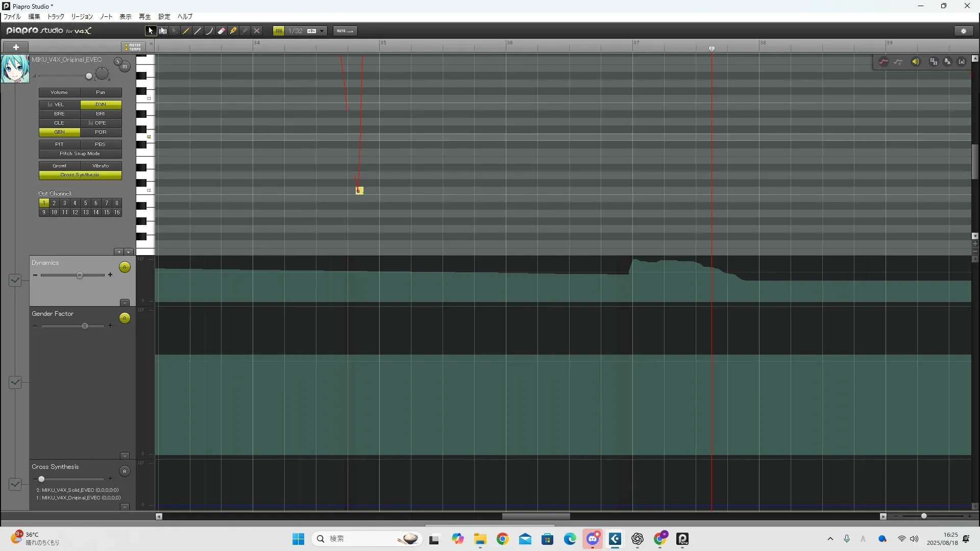The image size is (980, 551).
Task: Click the Cross Synthesis slider handle
Action: tap(41, 479)
